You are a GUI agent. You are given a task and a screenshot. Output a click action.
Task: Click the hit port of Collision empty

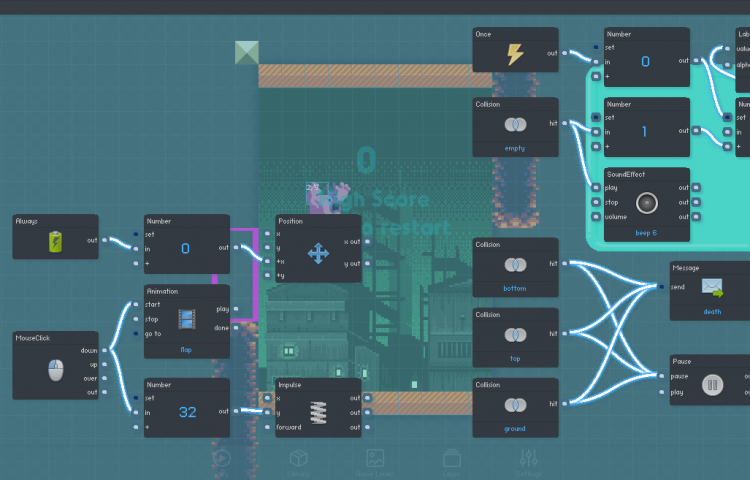565,123
